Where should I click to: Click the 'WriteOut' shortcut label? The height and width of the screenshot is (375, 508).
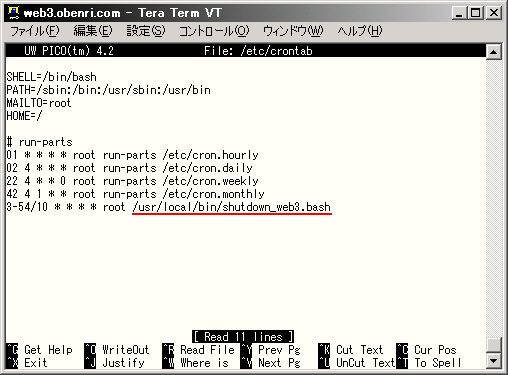(126, 350)
